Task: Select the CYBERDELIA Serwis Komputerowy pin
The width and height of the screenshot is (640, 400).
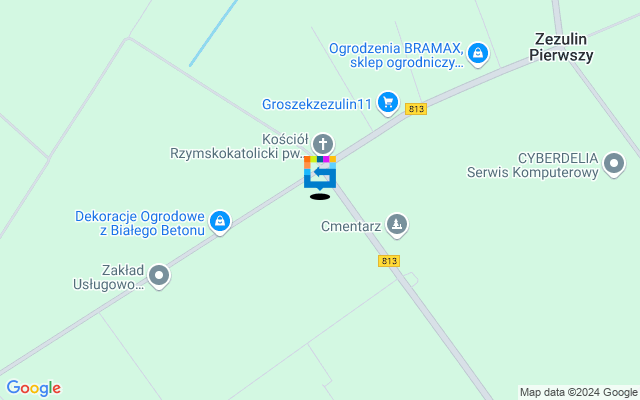Action: coord(614,164)
